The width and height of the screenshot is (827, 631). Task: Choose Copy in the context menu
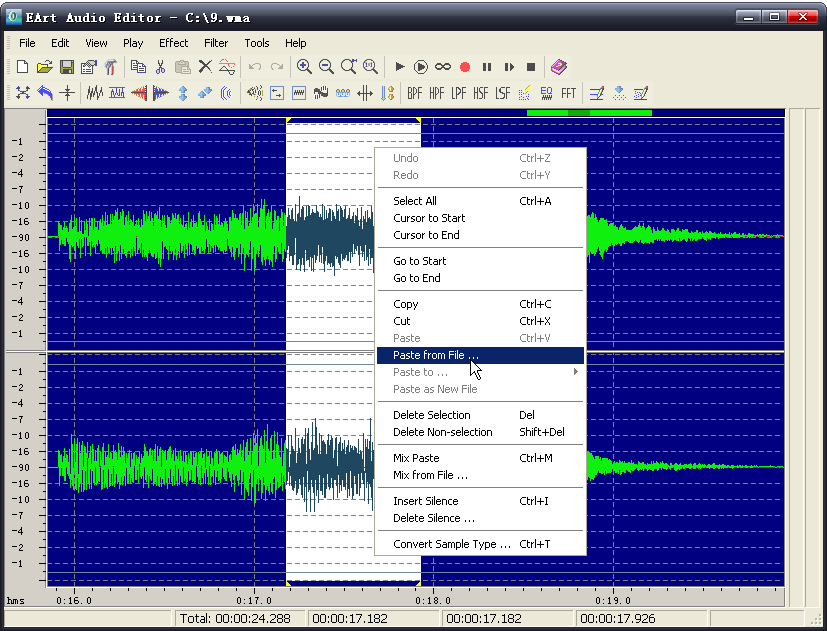coord(480,304)
